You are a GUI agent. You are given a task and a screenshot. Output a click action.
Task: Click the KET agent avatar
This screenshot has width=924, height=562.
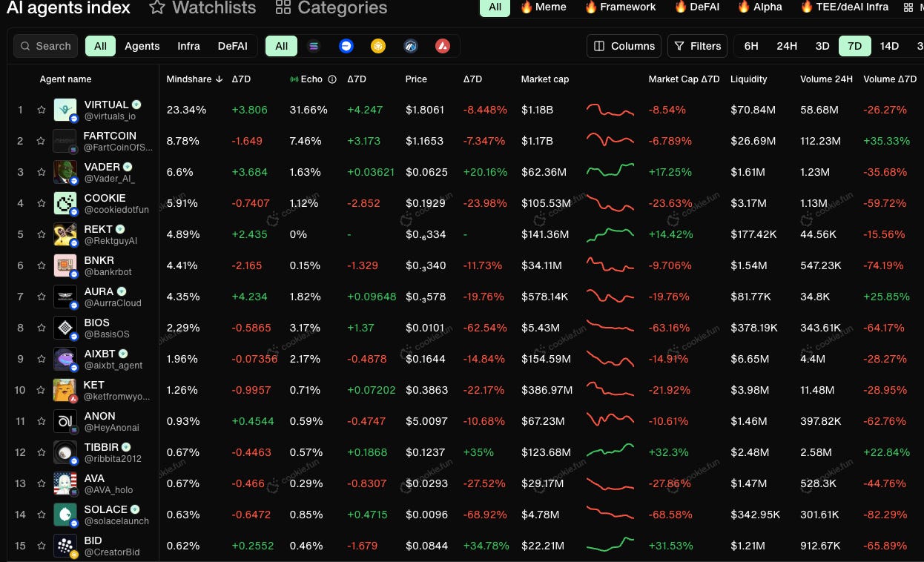(65, 390)
